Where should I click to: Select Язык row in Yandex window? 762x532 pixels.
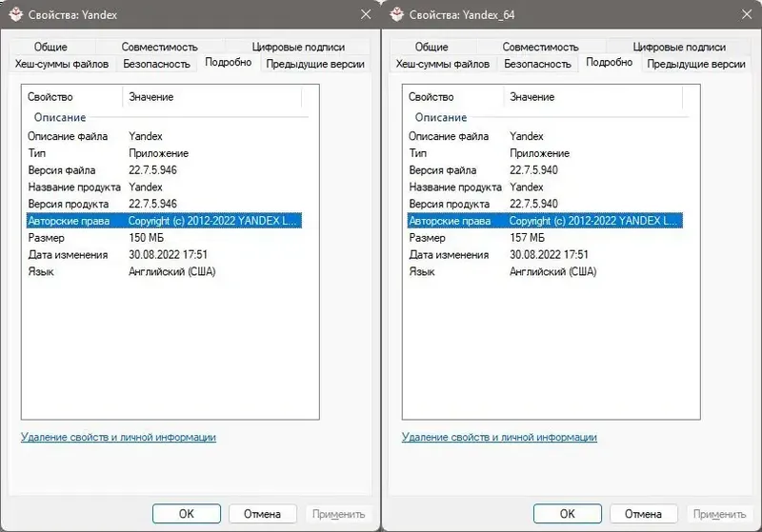(x=164, y=272)
